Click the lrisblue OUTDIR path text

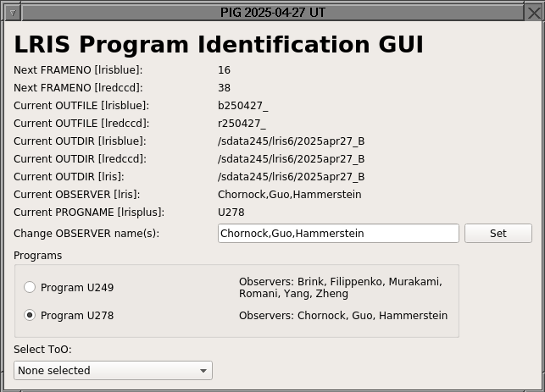point(292,141)
